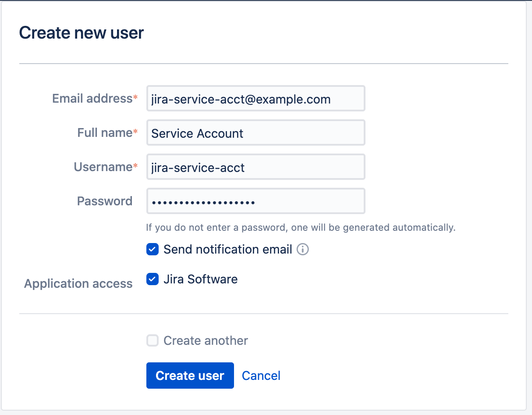Uncheck the Send notification email checkbox

click(x=152, y=249)
